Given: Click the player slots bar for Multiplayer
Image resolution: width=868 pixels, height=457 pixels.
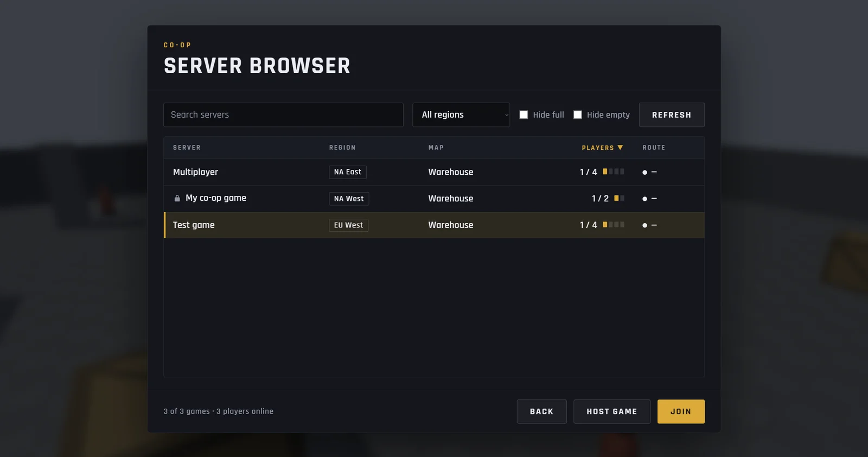Looking at the screenshot, I should pyautogui.click(x=614, y=172).
